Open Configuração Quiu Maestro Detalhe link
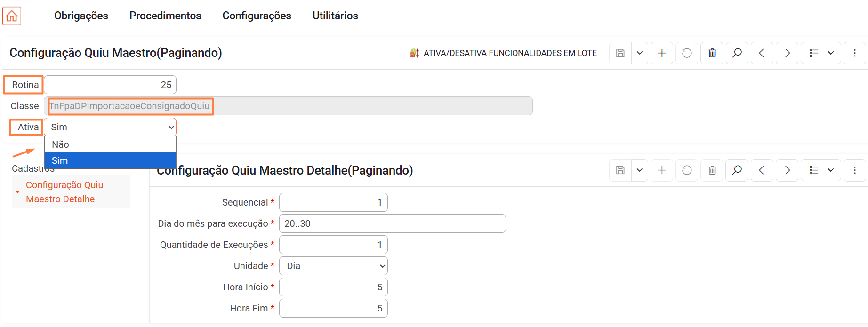Image resolution: width=868 pixels, height=327 pixels. point(64,192)
